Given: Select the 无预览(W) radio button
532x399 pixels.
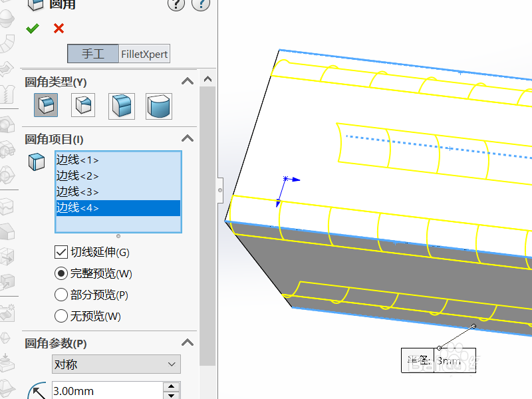Looking at the screenshot, I should coord(60,316).
